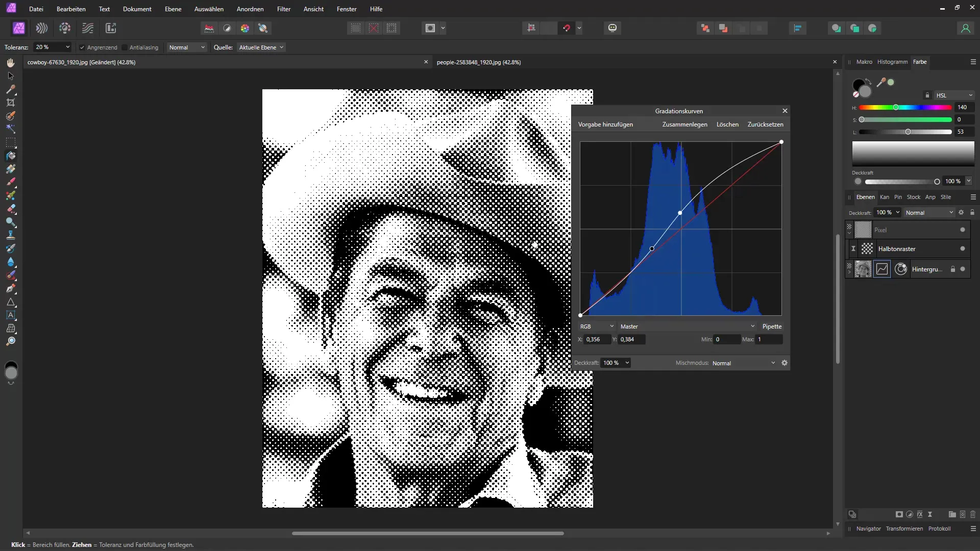Open the Assistant options icon
This screenshot has height=551, width=980.
(x=612, y=28)
